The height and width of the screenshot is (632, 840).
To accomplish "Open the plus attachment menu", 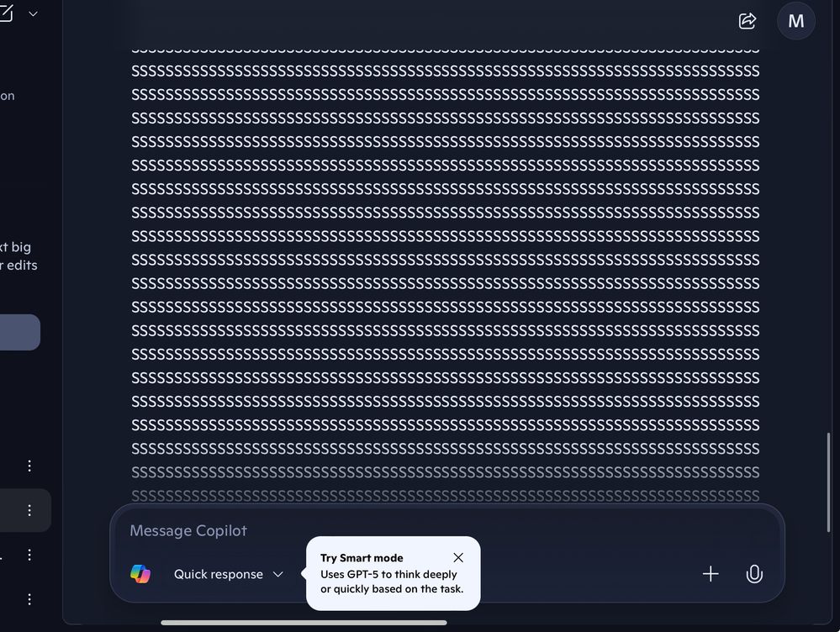I will [711, 574].
